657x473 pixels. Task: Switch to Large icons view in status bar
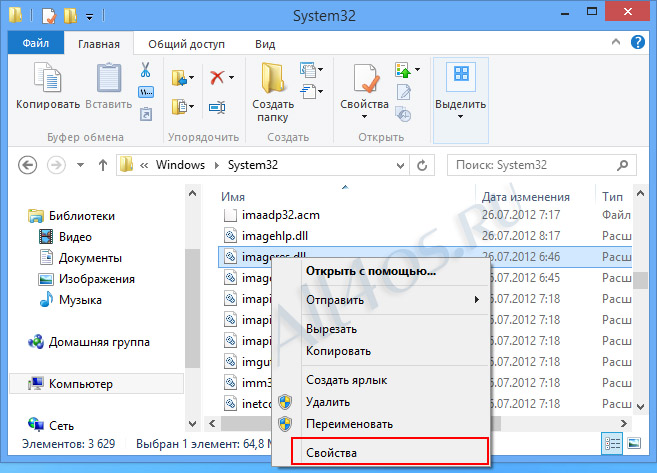[x=634, y=443]
